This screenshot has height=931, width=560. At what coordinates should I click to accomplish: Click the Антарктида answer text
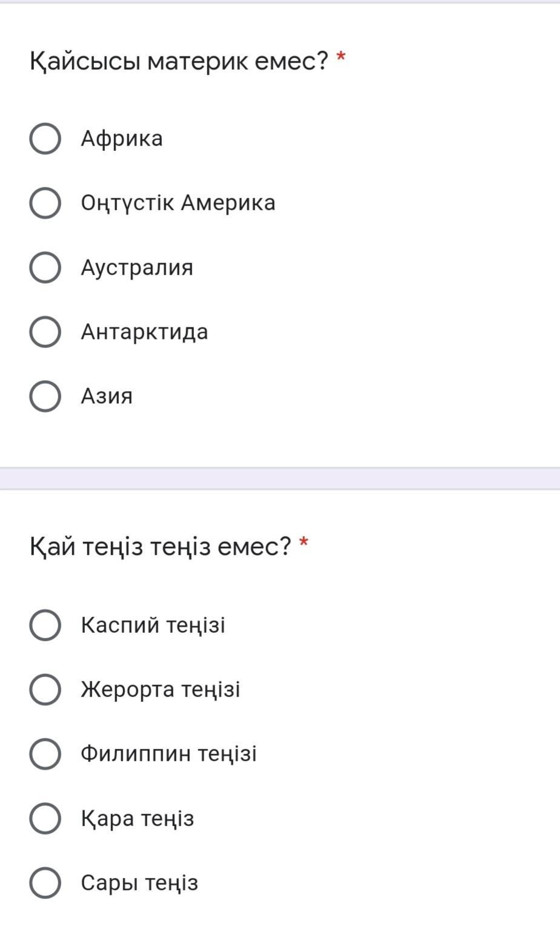coord(144,332)
